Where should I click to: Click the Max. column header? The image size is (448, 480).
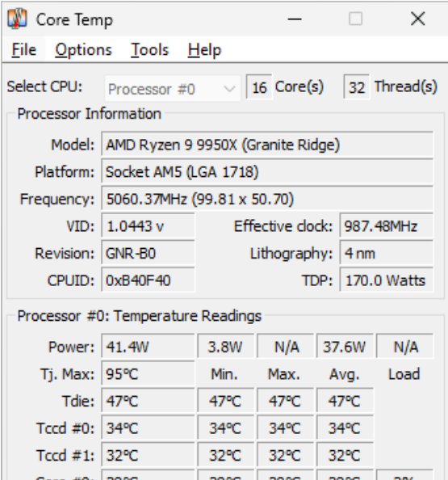click(284, 374)
